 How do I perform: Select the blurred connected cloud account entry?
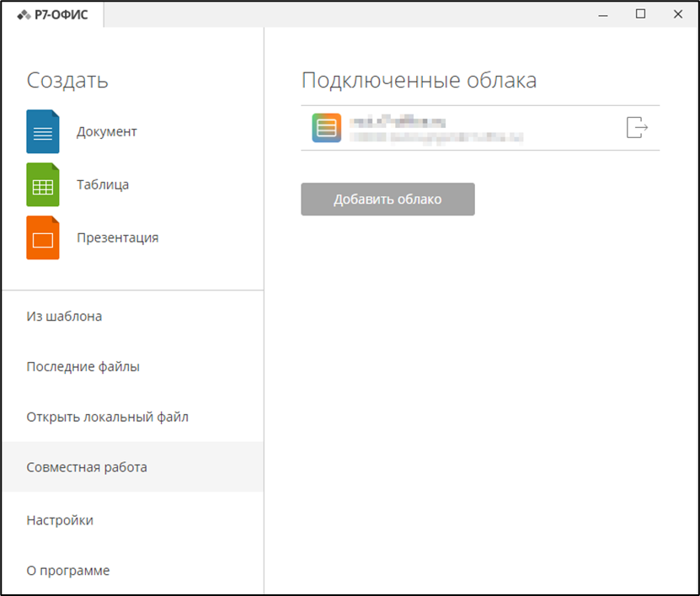[x=480, y=128]
